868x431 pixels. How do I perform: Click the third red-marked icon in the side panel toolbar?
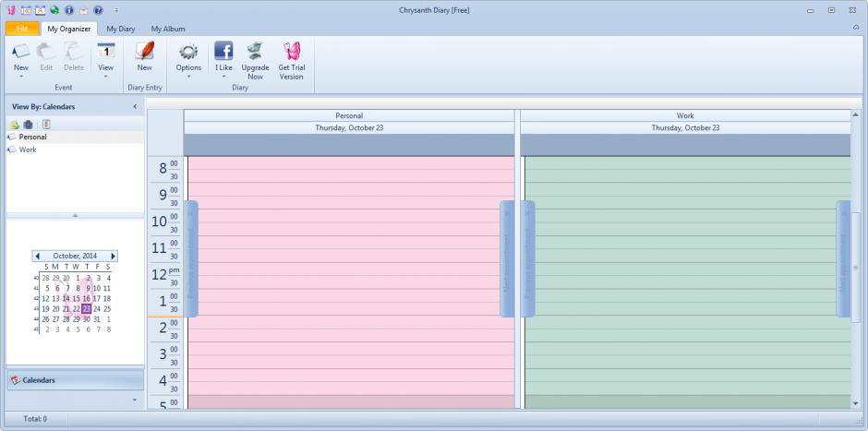click(46, 125)
